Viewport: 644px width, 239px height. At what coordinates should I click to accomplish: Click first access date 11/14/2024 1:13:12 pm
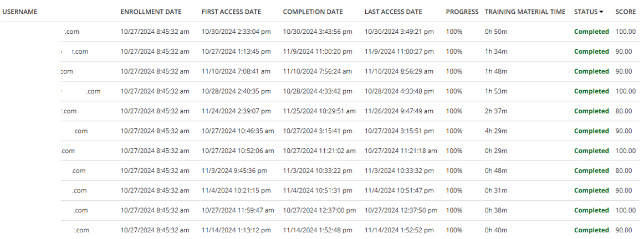[236, 230]
